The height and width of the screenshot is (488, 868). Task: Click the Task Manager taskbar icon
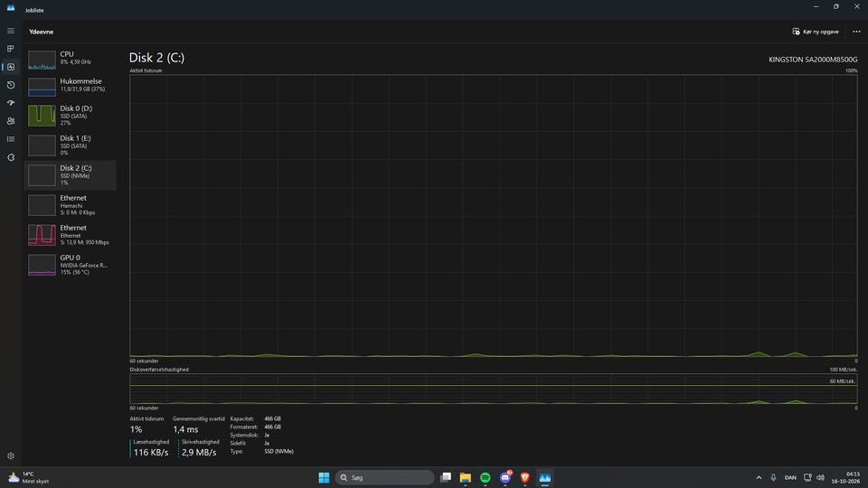(x=544, y=477)
